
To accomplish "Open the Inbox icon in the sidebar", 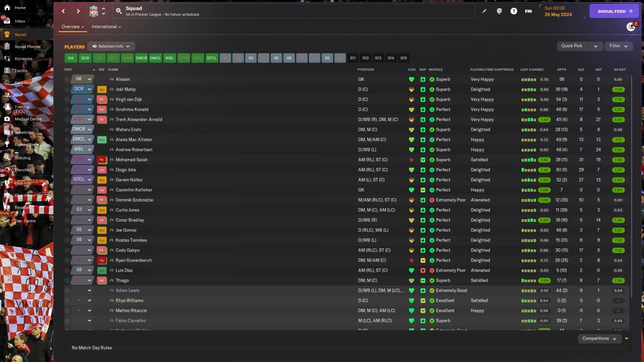I will click(7, 21).
